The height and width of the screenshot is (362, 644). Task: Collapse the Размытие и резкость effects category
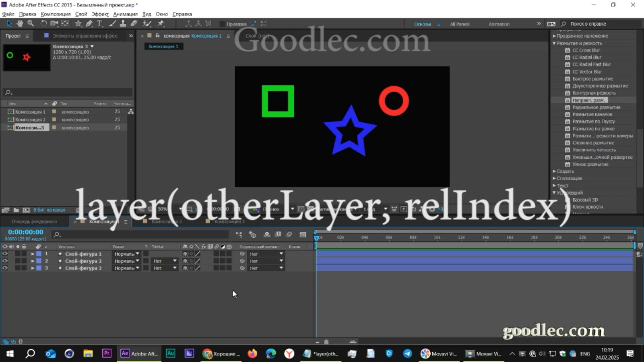click(554, 43)
